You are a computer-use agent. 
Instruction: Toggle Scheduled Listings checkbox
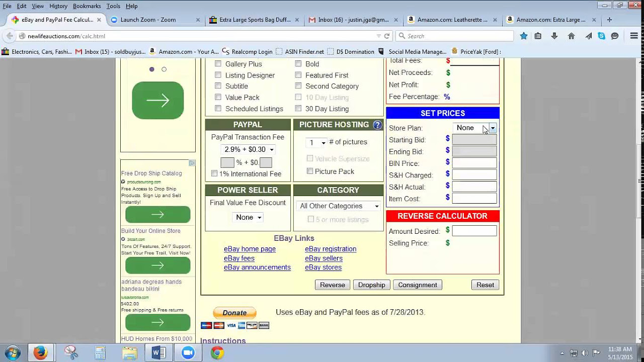(x=218, y=108)
